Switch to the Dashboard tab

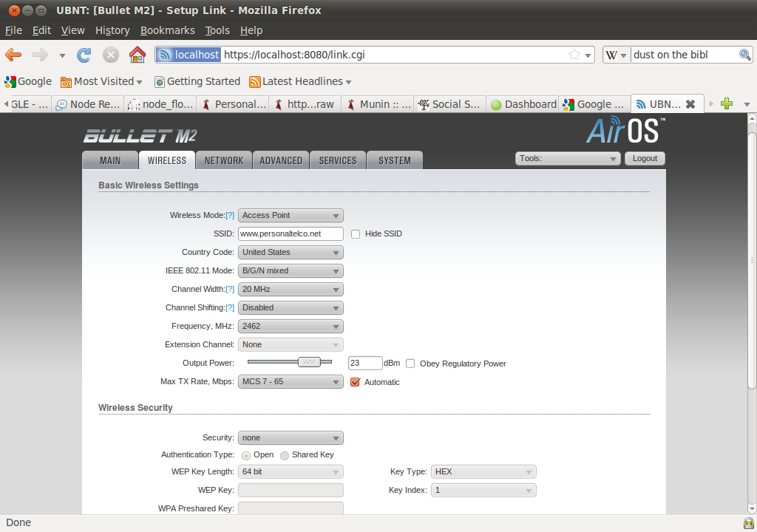click(522, 104)
